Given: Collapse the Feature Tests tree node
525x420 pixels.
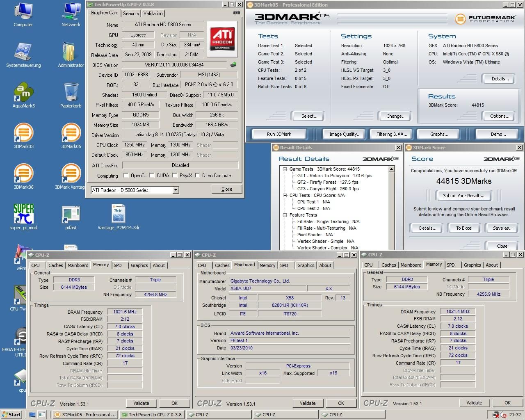Looking at the screenshot, I should click(285, 215).
